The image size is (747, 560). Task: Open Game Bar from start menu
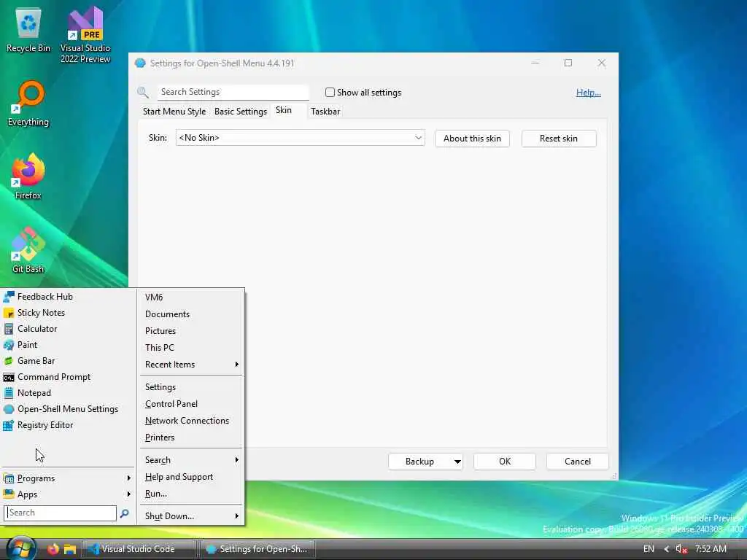coord(68,361)
